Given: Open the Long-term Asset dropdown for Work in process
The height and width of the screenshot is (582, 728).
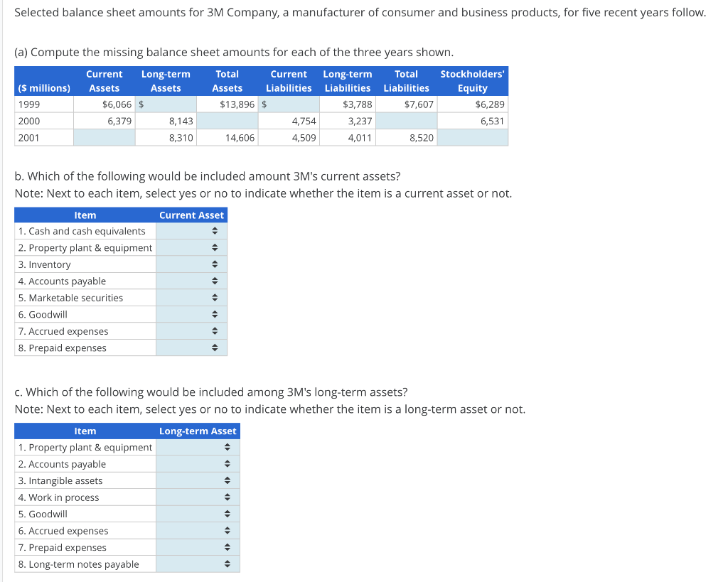Looking at the screenshot, I should (227, 497).
